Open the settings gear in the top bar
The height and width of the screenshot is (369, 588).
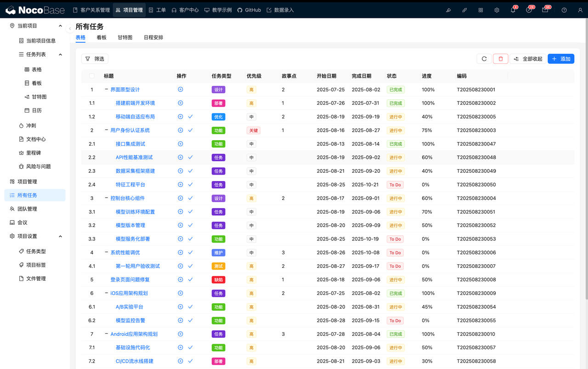[x=497, y=10]
